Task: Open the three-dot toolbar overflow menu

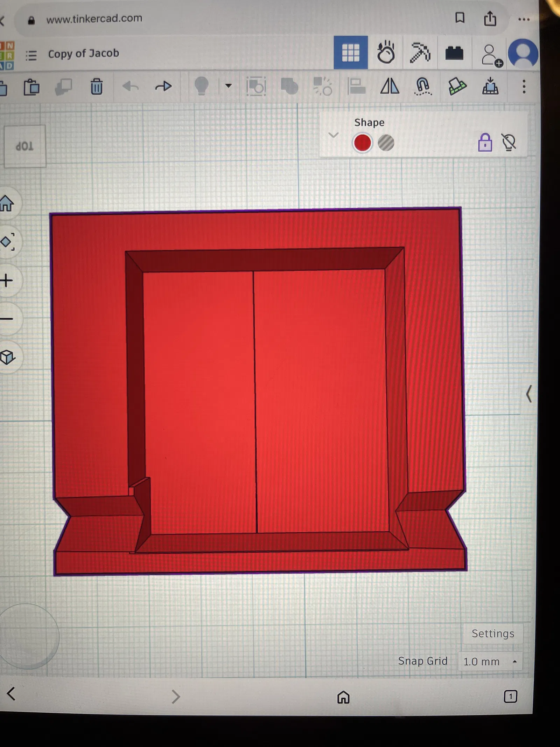Action: tap(524, 87)
